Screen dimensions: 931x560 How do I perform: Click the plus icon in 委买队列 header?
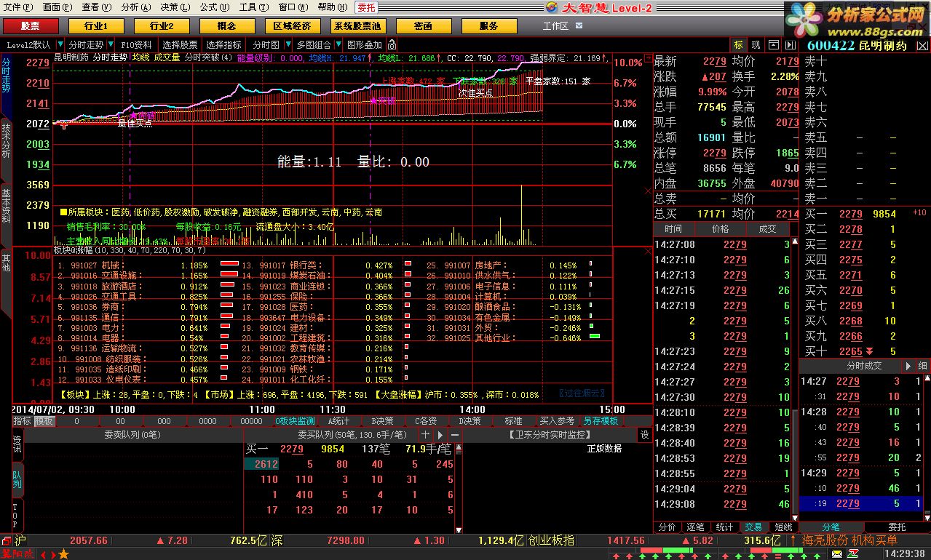pos(425,435)
